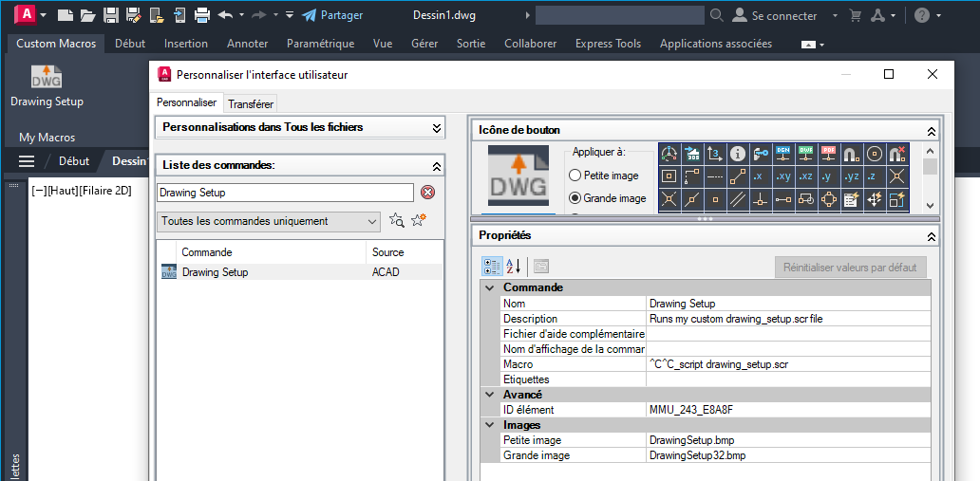Collapse the Liste des commandes panel
Image resolution: width=980 pixels, height=481 pixels.
[x=436, y=165]
